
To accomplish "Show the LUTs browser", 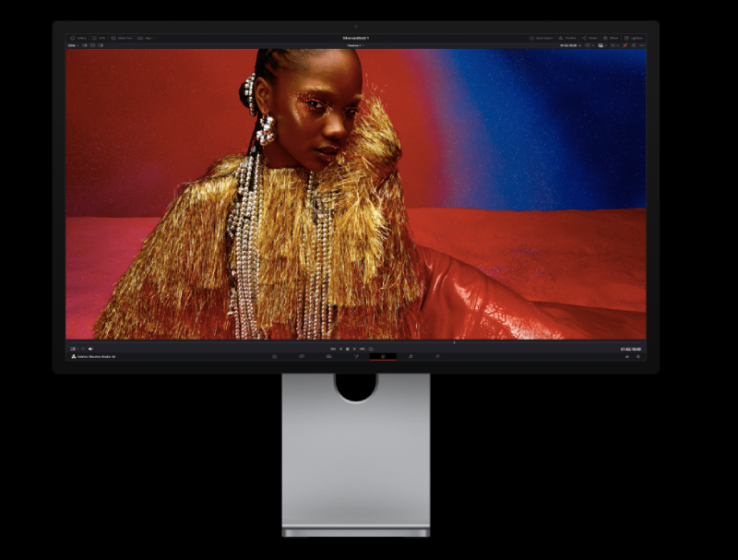I will 99,38.
